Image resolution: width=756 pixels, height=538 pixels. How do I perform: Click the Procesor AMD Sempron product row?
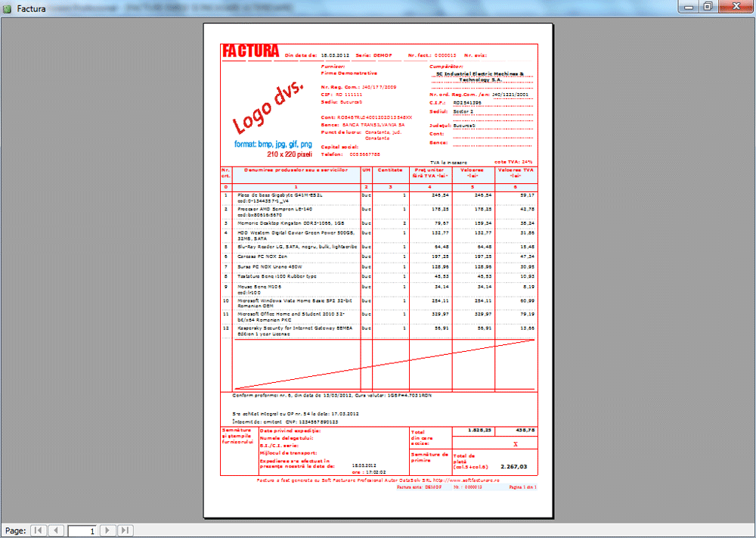296,210
